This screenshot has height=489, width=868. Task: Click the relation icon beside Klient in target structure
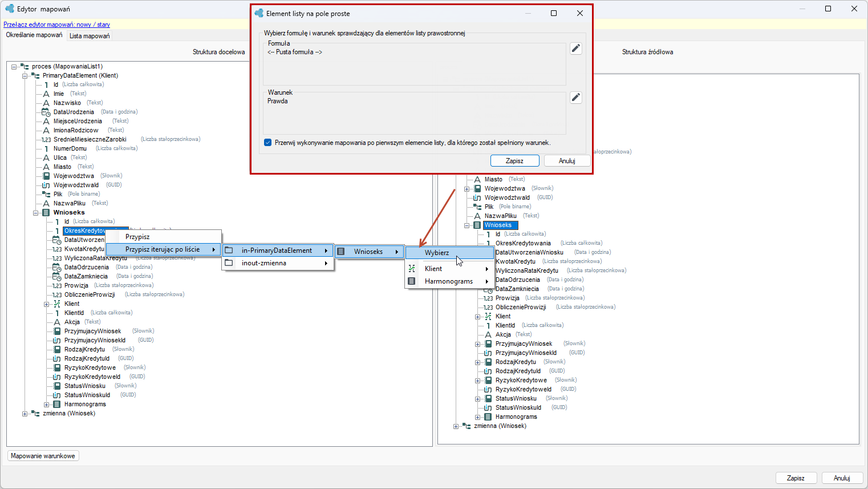[x=57, y=304]
